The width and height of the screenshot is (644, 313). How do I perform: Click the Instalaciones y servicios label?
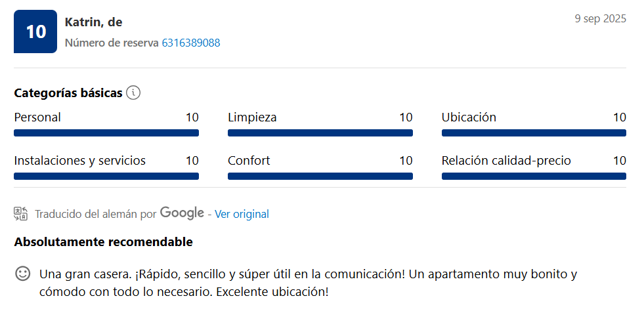[80, 160]
